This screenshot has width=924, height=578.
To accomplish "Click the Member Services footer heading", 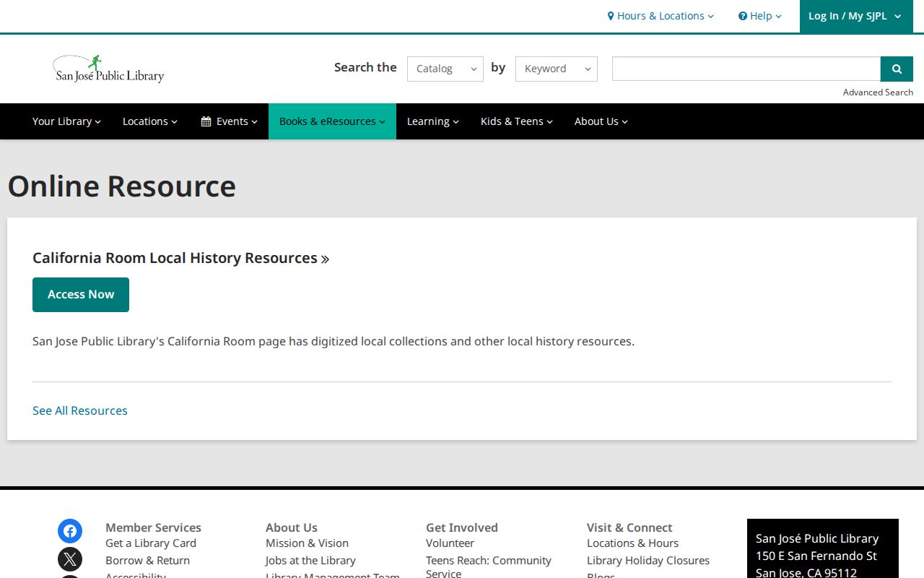I will [153, 527].
